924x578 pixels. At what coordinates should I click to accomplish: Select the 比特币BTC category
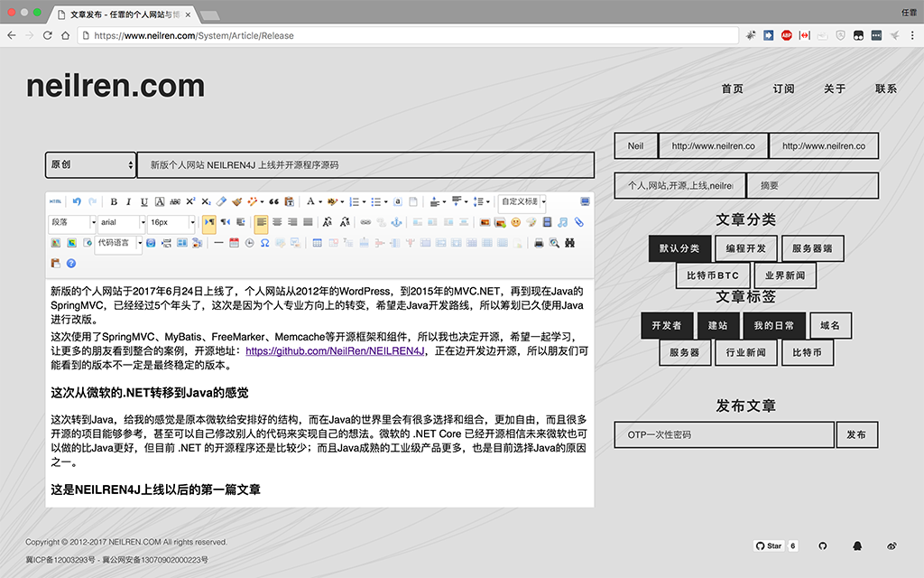[713, 275]
